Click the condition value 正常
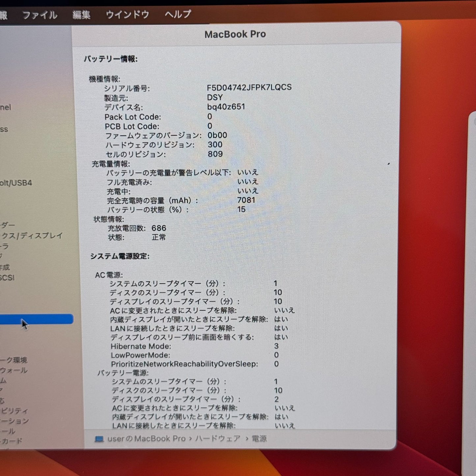 click(x=159, y=237)
